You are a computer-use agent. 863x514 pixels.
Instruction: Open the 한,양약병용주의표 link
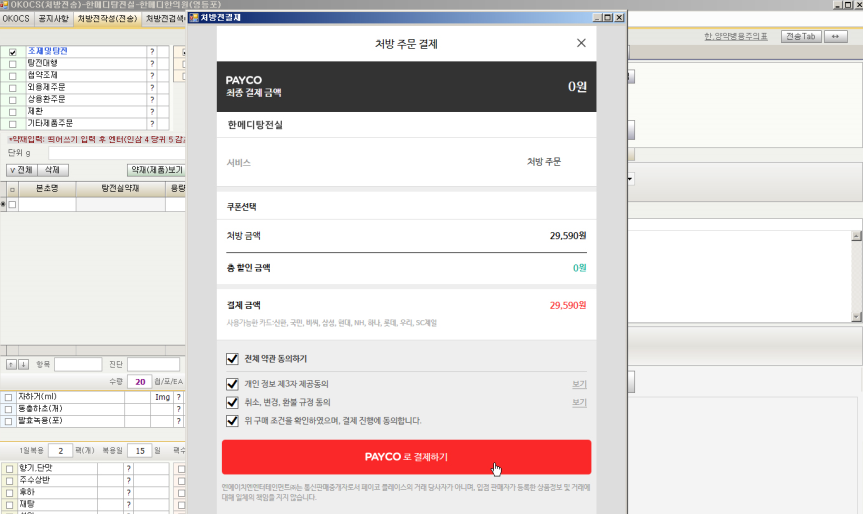[x=736, y=36]
